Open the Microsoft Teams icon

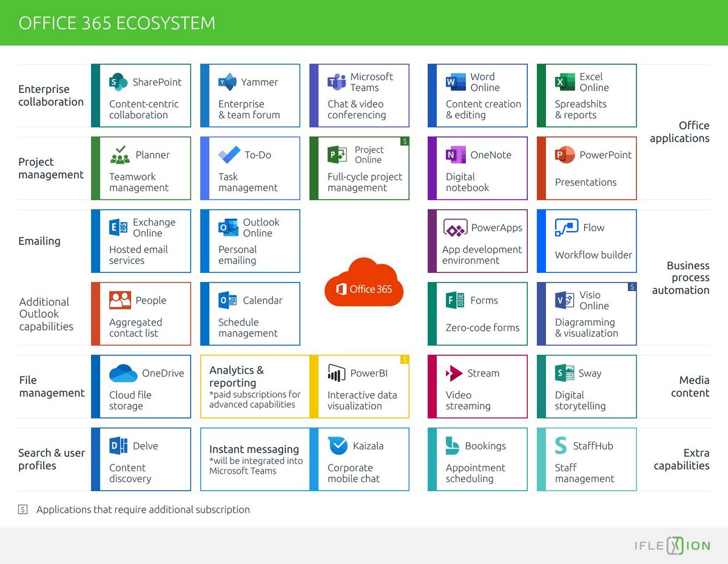click(337, 82)
